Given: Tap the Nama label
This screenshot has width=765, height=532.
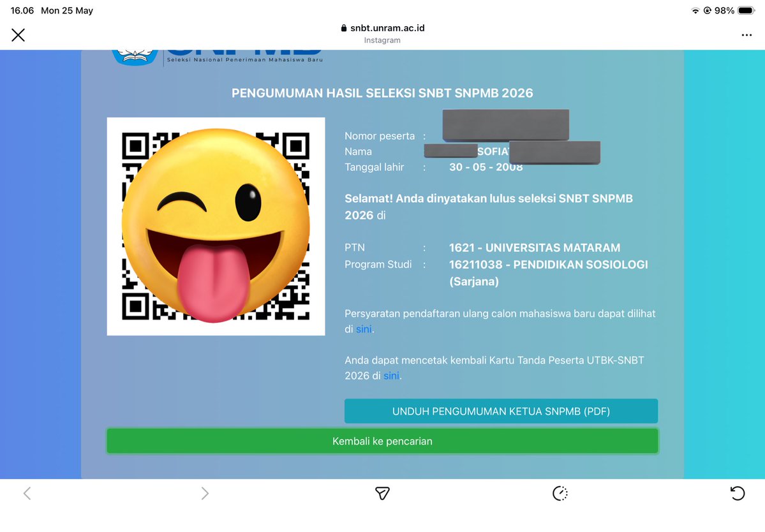Looking at the screenshot, I should 358,152.
